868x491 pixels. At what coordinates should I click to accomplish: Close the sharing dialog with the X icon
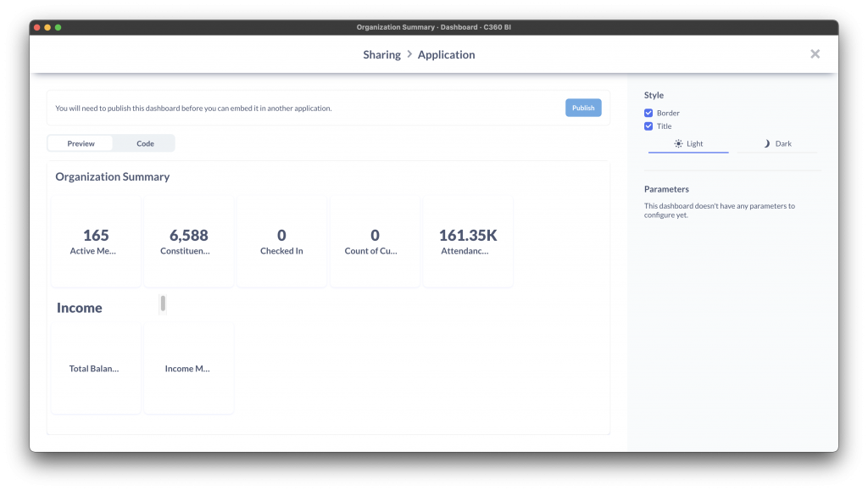(x=815, y=53)
